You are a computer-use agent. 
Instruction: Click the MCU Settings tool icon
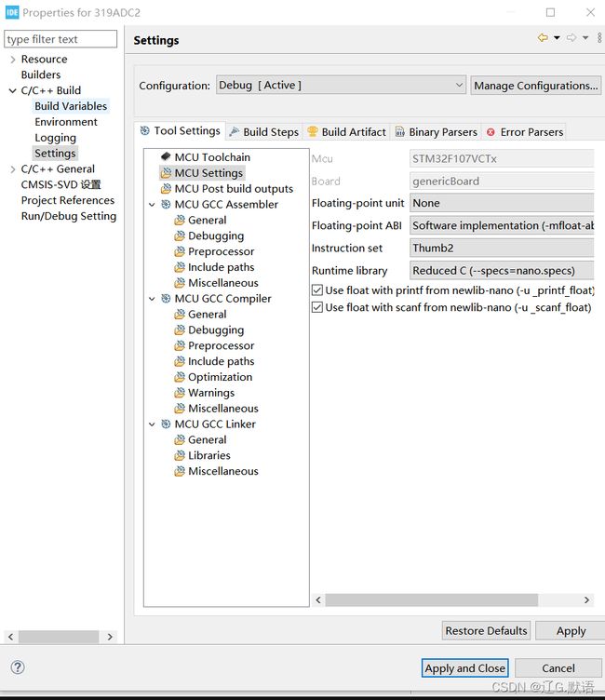(166, 173)
